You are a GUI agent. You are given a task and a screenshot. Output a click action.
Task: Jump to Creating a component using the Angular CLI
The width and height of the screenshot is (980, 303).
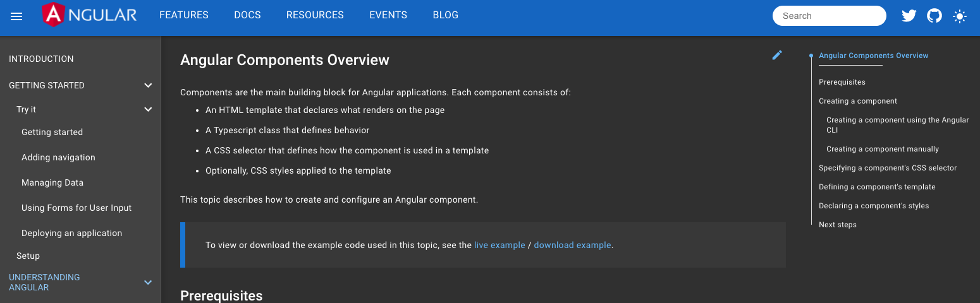tap(897, 125)
